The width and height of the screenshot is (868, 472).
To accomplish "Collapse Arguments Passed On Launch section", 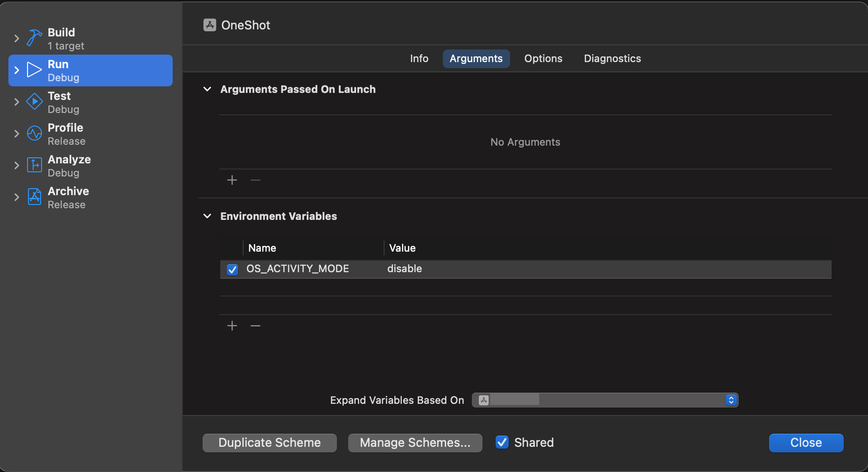I will point(208,89).
